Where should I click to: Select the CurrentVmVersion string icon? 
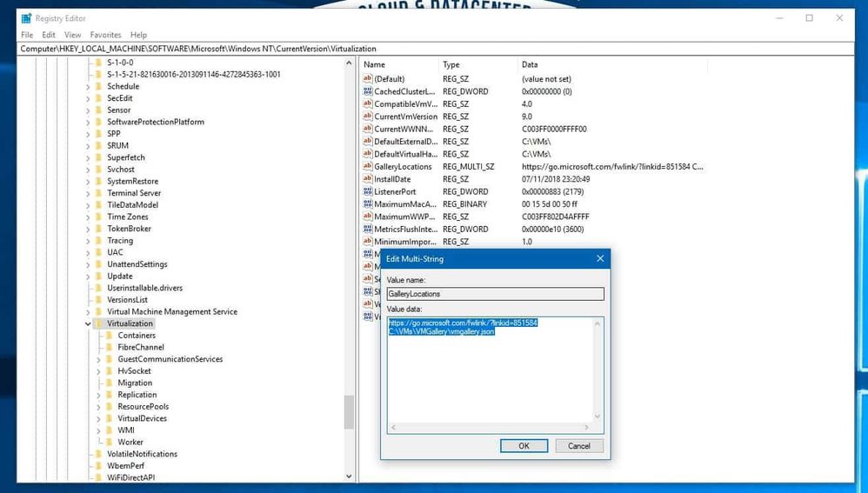click(368, 117)
